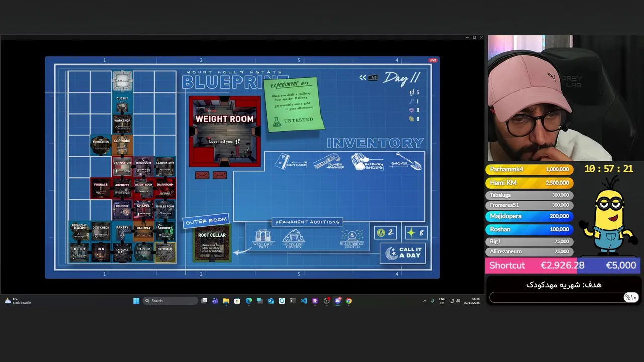Click the Untested flask icon on note
Screen dimensions: 644x362
click(x=276, y=121)
